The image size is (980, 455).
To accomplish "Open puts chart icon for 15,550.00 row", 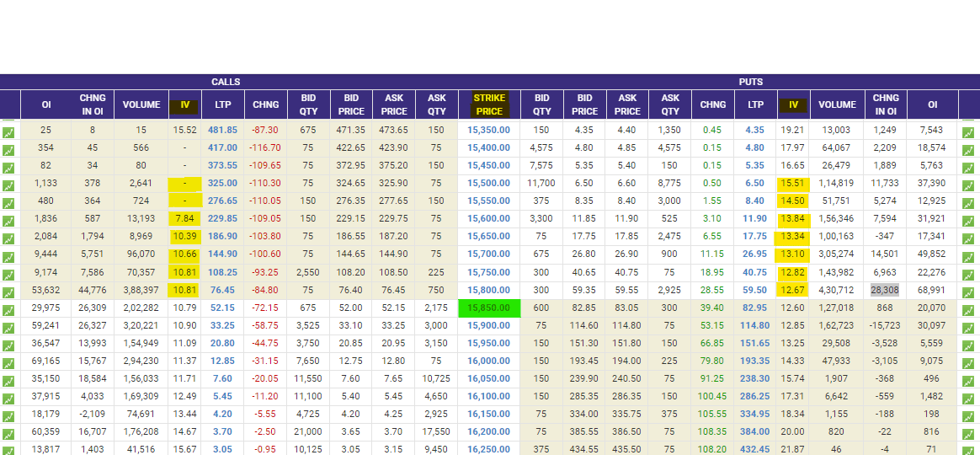I will pyautogui.click(x=968, y=204).
